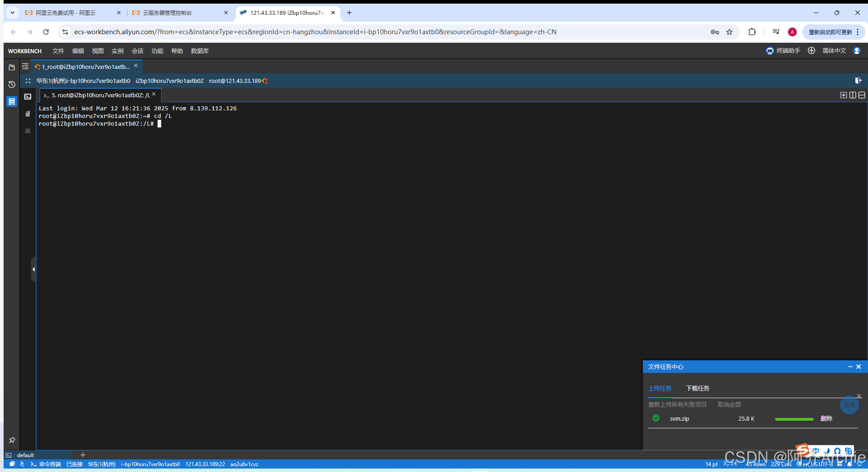Click the copy icon in bottom status bar

tap(12, 464)
